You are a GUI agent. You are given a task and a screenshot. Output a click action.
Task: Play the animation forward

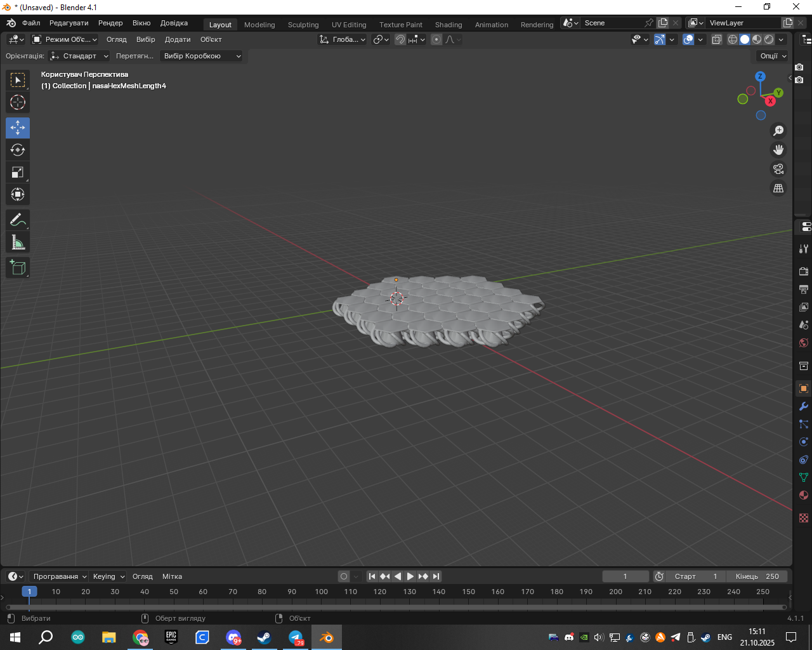(410, 576)
